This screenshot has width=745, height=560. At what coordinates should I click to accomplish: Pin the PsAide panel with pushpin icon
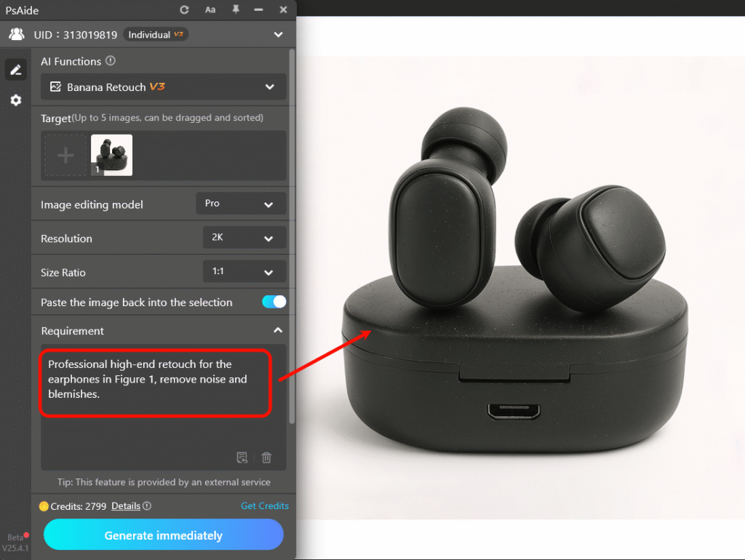point(235,10)
